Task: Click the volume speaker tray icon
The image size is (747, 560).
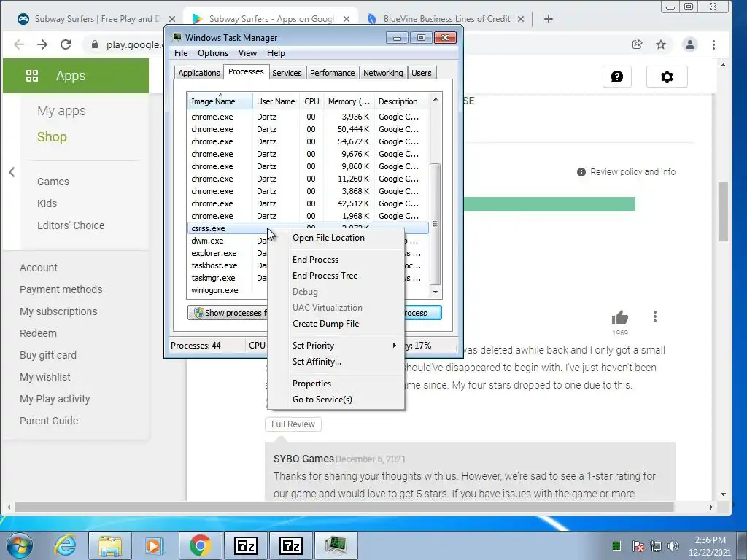Action: pos(673,546)
